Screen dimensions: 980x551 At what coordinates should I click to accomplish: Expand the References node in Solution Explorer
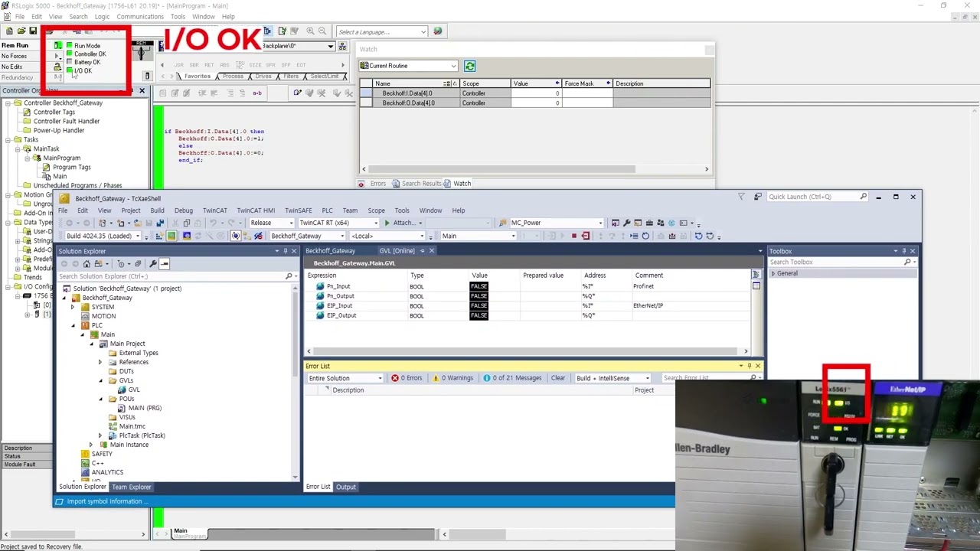tap(100, 362)
